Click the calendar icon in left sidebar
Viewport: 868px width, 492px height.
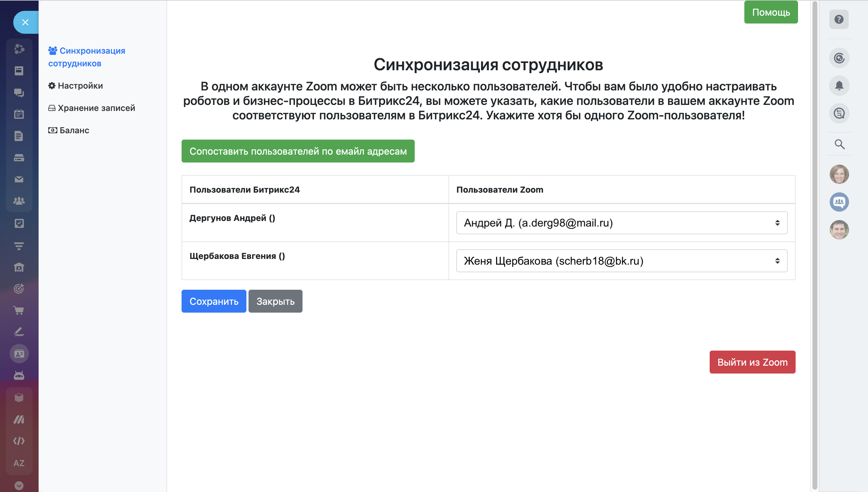(19, 114)
